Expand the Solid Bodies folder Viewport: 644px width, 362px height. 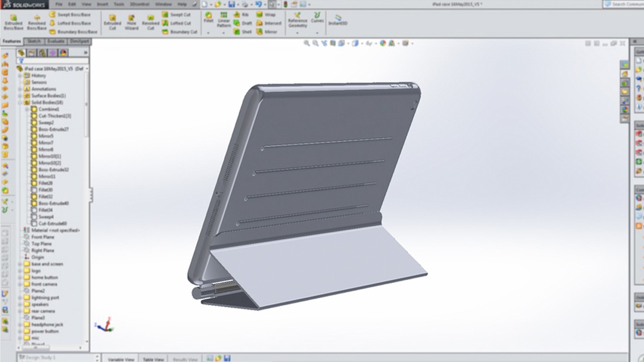19,102
